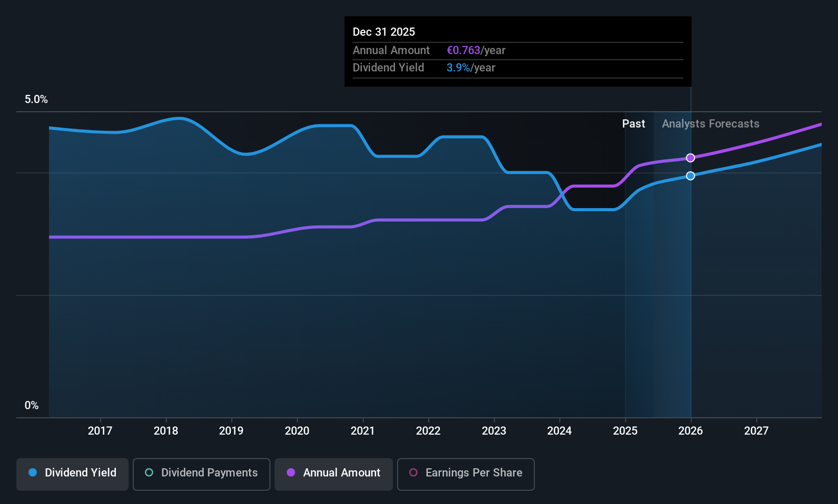Click the purple Annual Amount legend dot
The width and height of the screenshot is (838, 504).
click(291, 472)
